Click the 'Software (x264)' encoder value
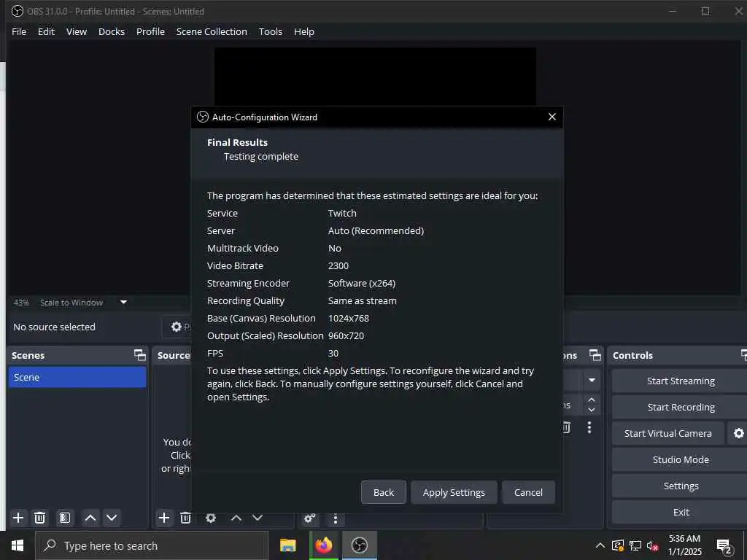The height and width of the screenshot is (560, 747). point(362,284)
